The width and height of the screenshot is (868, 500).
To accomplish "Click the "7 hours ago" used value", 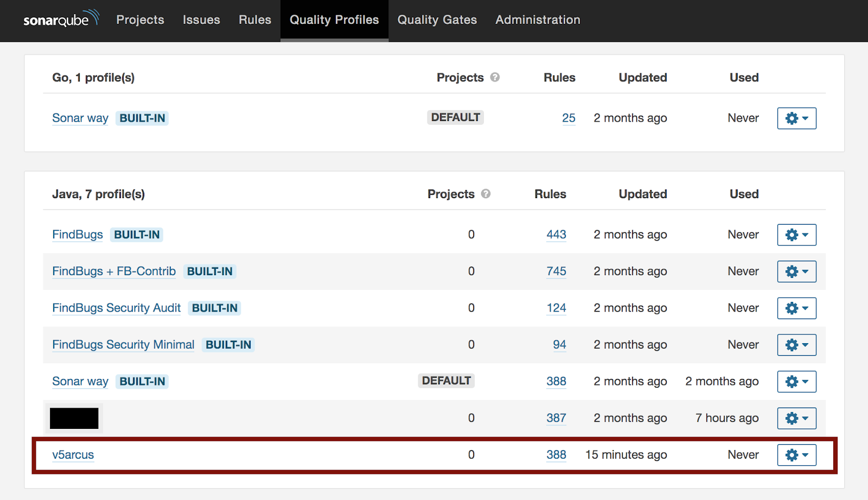I will coord(727,418).
